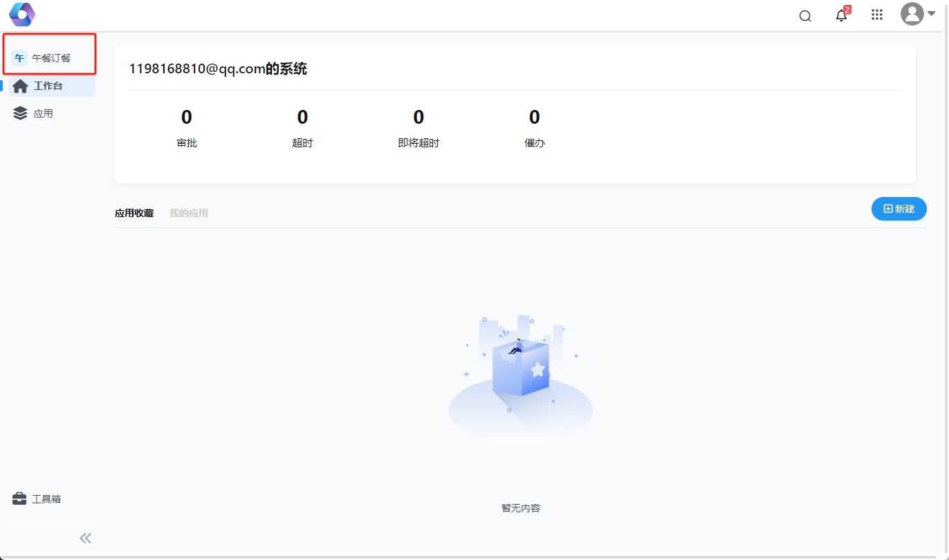The height and width of the screenshot is (560, 949).
Task: Click the user avatar icon
Action: point(912,15)
